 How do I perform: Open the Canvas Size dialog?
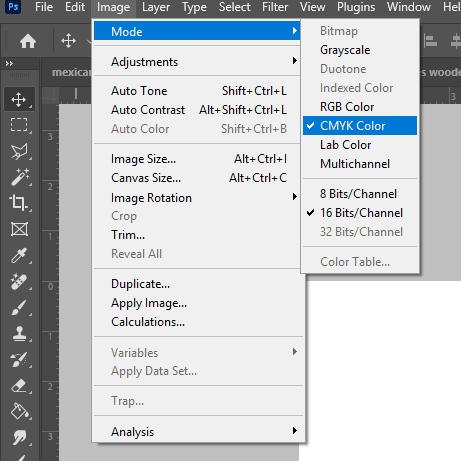click(197, 178)
